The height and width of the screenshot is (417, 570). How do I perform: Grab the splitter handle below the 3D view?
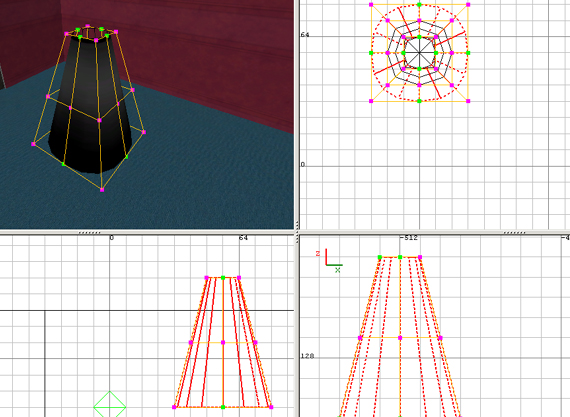89,233
